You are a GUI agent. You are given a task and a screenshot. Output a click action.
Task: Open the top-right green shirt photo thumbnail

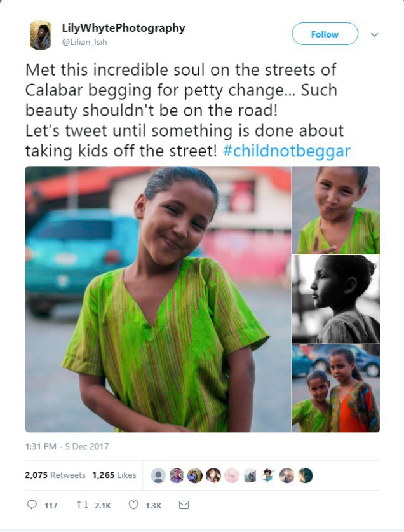coord(335,209)
